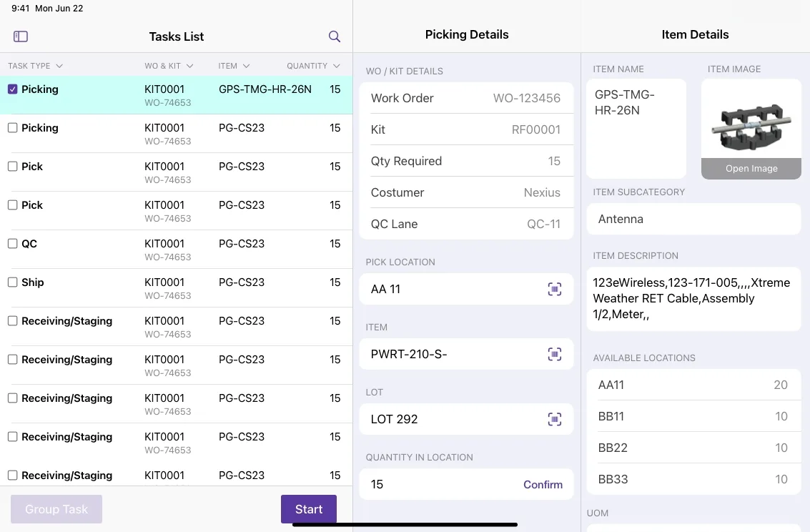Open search in Tasks List
810x532 pixels.
(335, 36)
